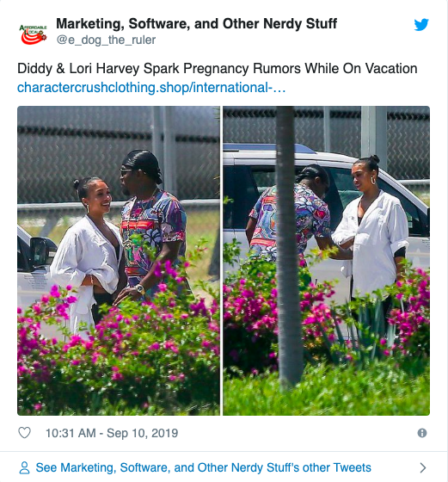Open See Marketing, Software, and Other Nerdy Stuff's other Tweets
This screenshot has width=448, height=482.
(x=203, y=467)
